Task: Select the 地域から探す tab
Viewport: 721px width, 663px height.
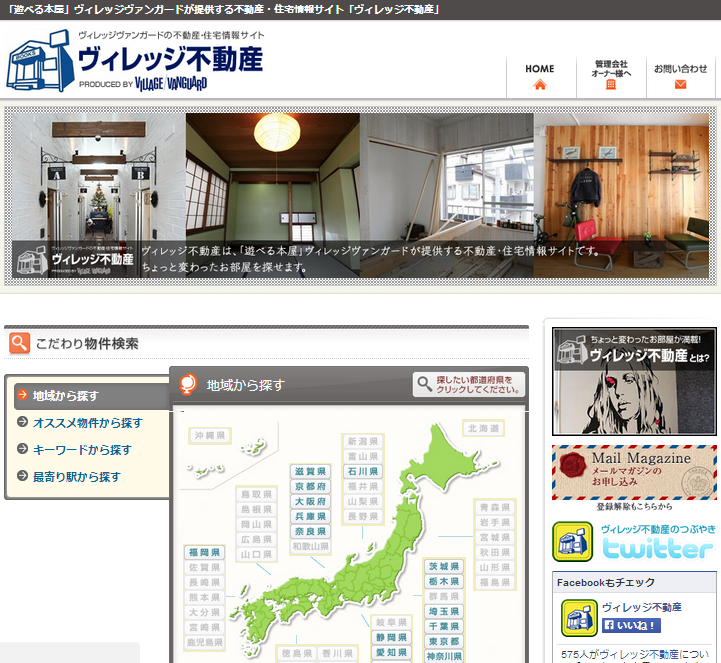Action: 92,396
